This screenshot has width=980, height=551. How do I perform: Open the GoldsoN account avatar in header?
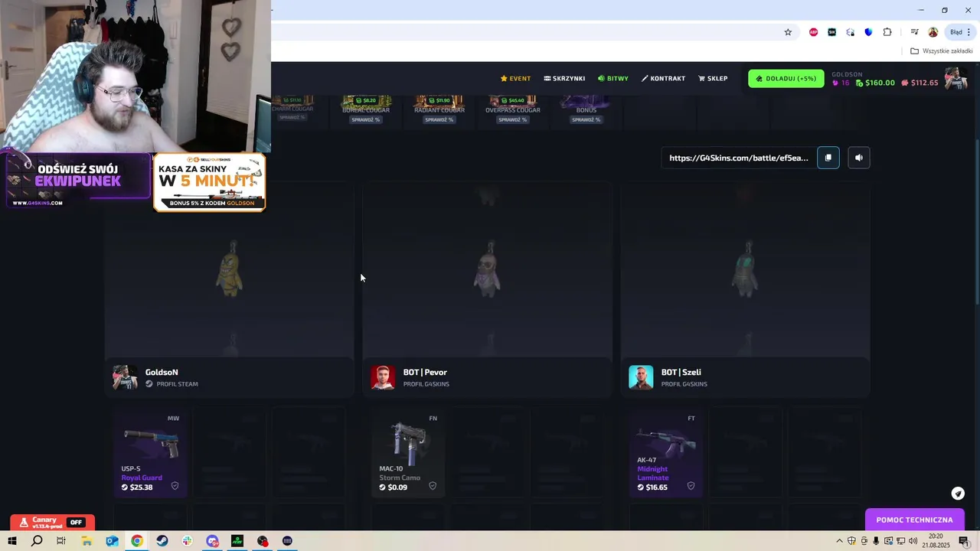pos(955,78)
